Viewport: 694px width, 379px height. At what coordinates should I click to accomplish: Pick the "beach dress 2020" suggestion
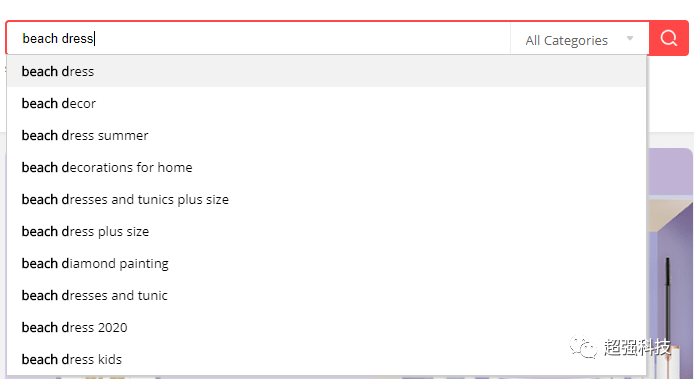(326, 327)
